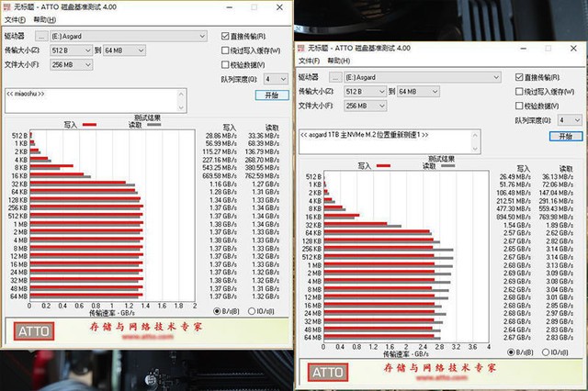Screen dimensions: 588x391
Task: Click 开始 start button in right window
Action: (x=566, y=137)
